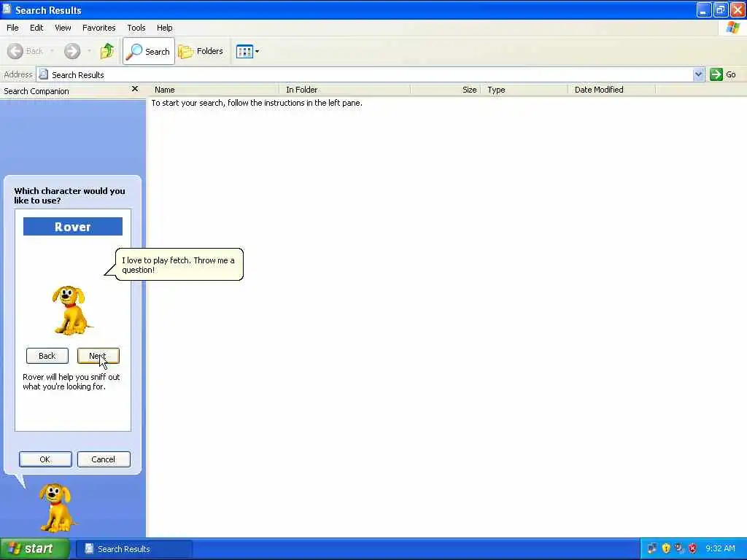Click the Search Results address field
Screen dimensions: 747x560
pyautogui.click(x=365, y=74)
